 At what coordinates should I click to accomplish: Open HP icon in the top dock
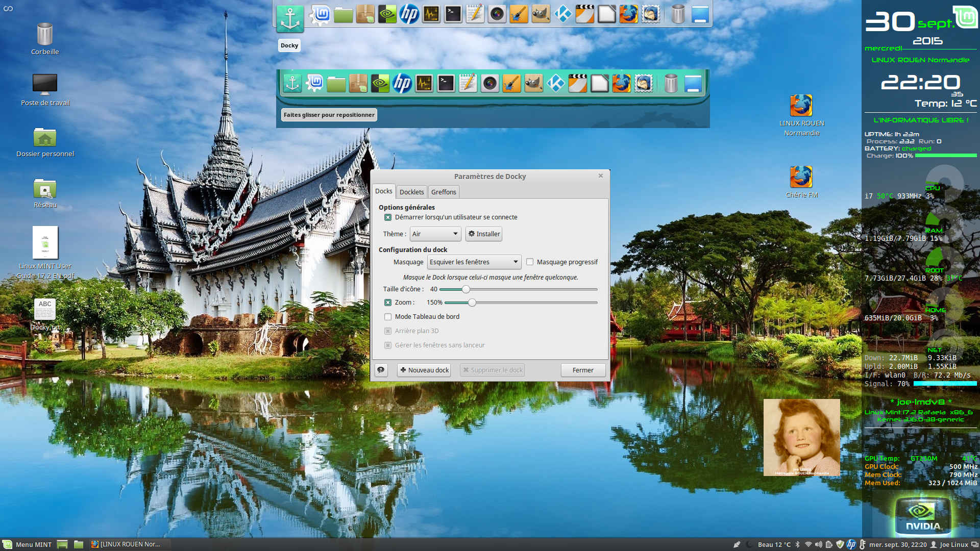409,14
